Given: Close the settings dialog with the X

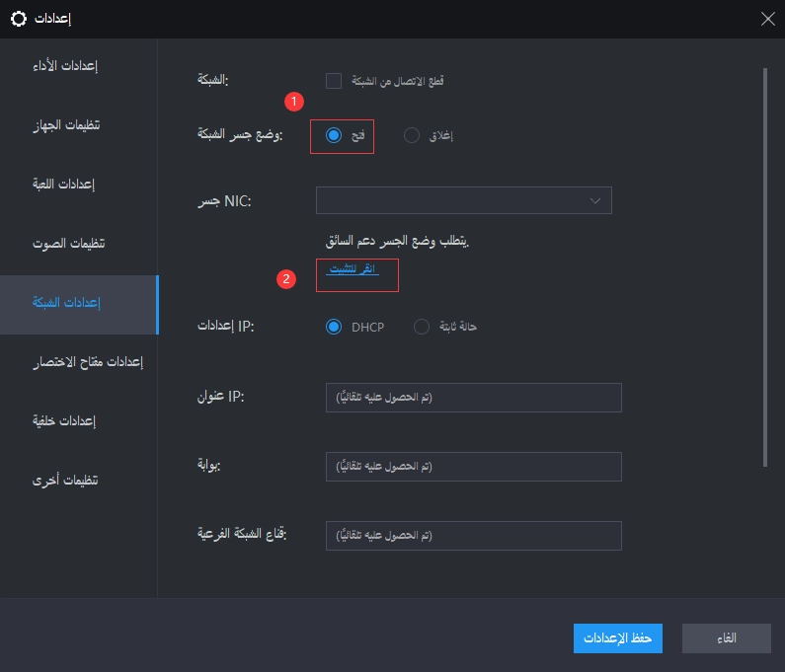Looking at the screenshot, I should 767,19.
